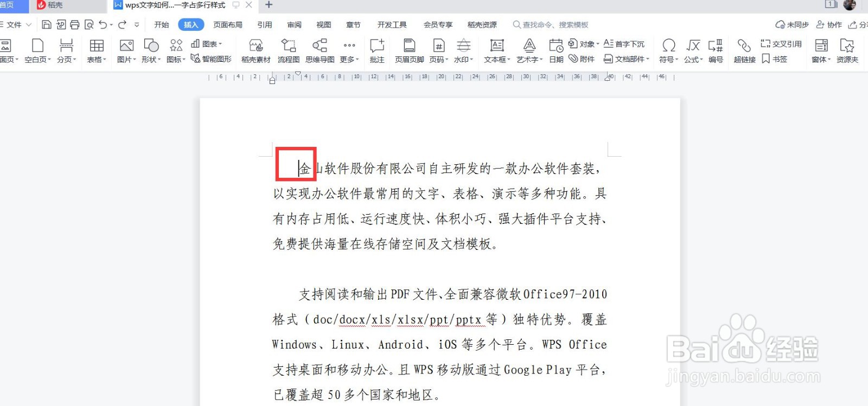Open Docer materials

(256, 51)
